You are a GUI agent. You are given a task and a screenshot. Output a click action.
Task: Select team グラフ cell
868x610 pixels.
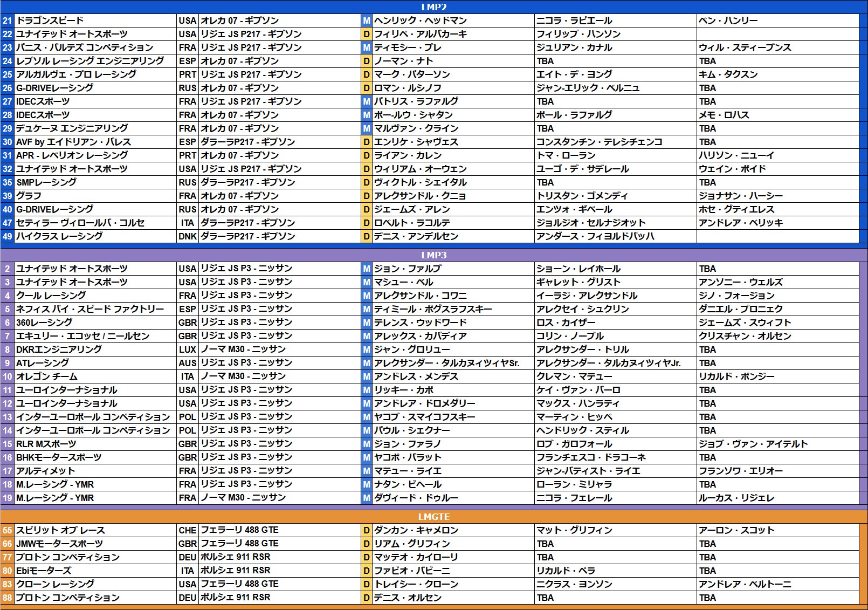(95, 196)
